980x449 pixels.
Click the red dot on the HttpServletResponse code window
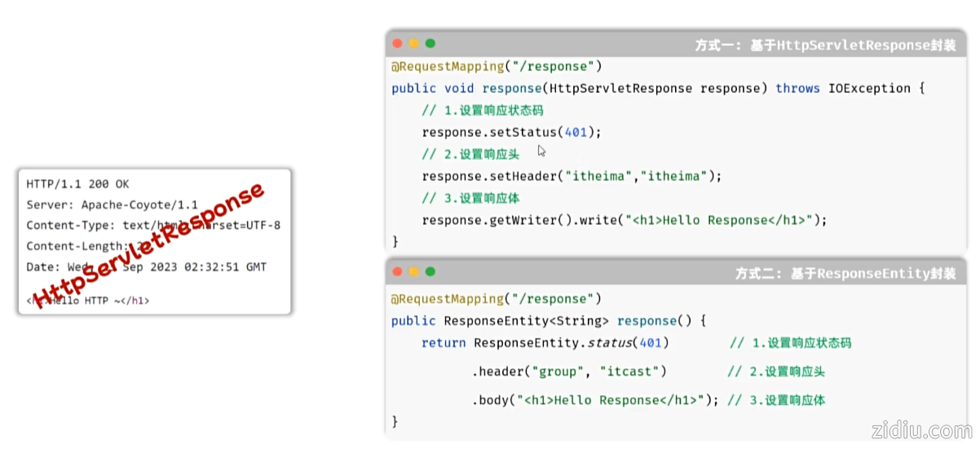tap(397, 44)
